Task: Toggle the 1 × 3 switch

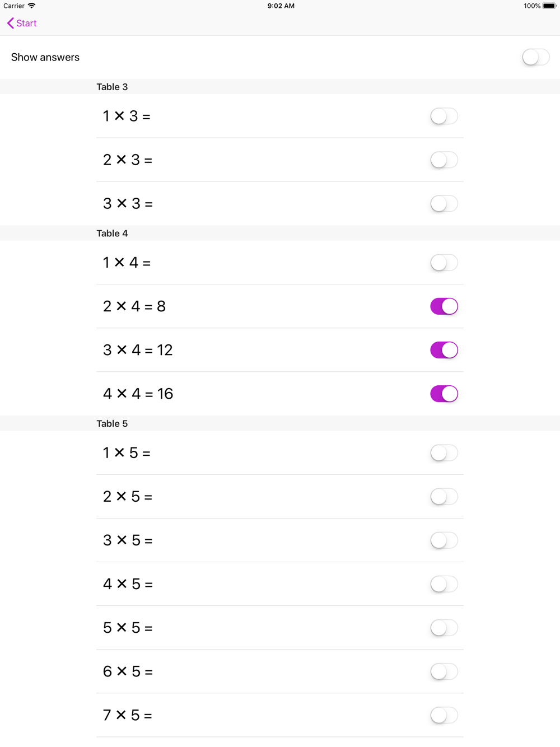Action: coord(444,116)
